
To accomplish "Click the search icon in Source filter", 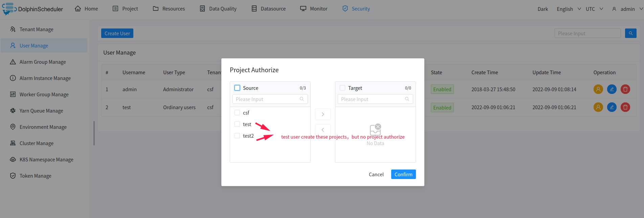I will pos(302,99).
